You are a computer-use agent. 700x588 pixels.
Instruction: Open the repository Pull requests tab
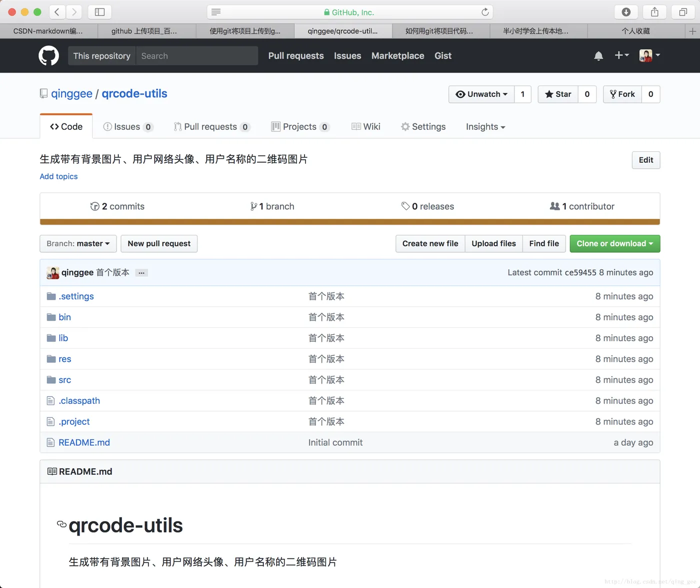[212, 127]
